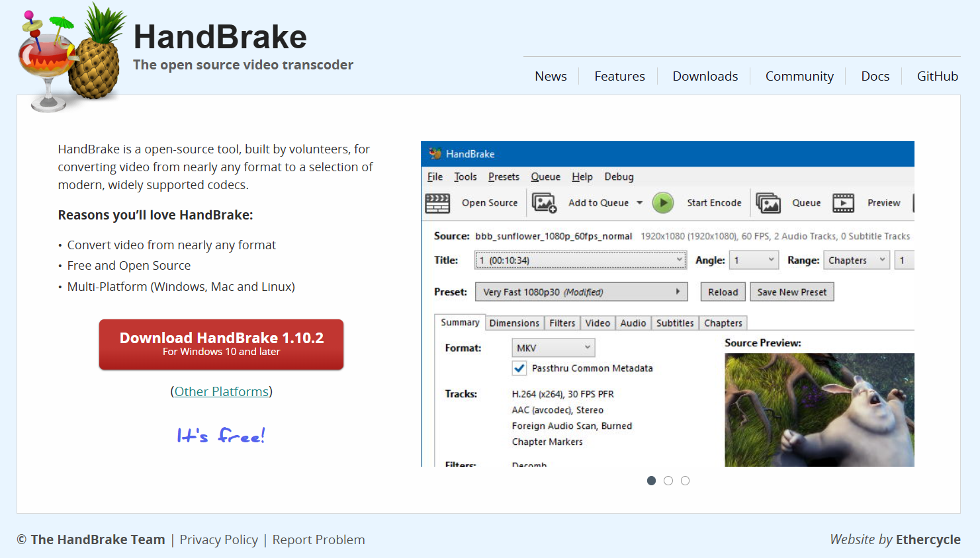Click the Source Preview thumbnail image
This screenshot has width=980, height=558.
[x=819, y=409]
